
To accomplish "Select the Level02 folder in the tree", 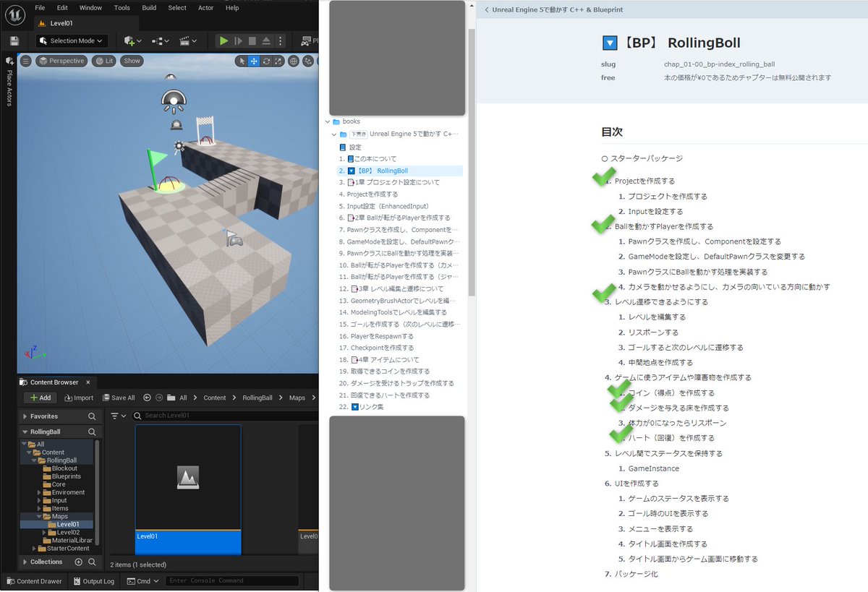I will tap(63, 532).
